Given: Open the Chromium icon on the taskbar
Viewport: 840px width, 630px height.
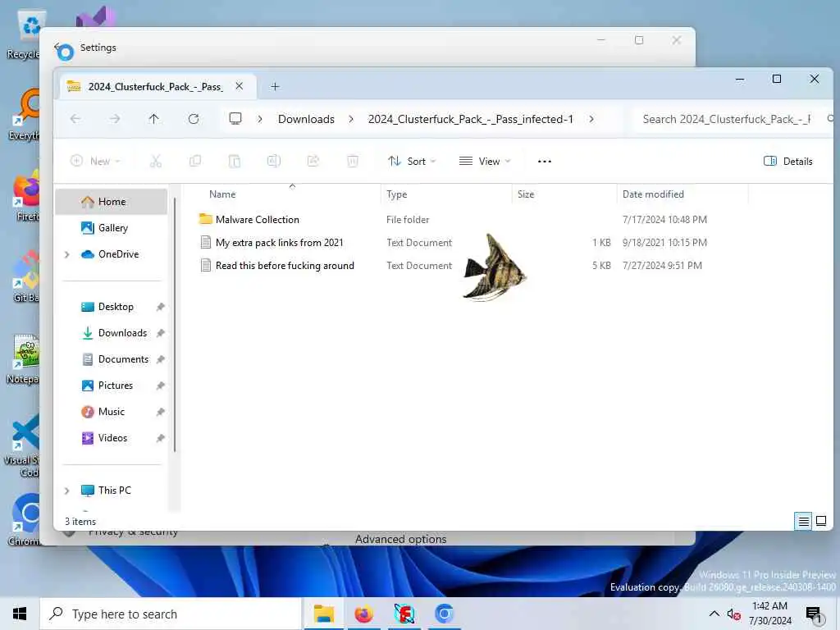Looking at the screenshot, I should (444, 614).
